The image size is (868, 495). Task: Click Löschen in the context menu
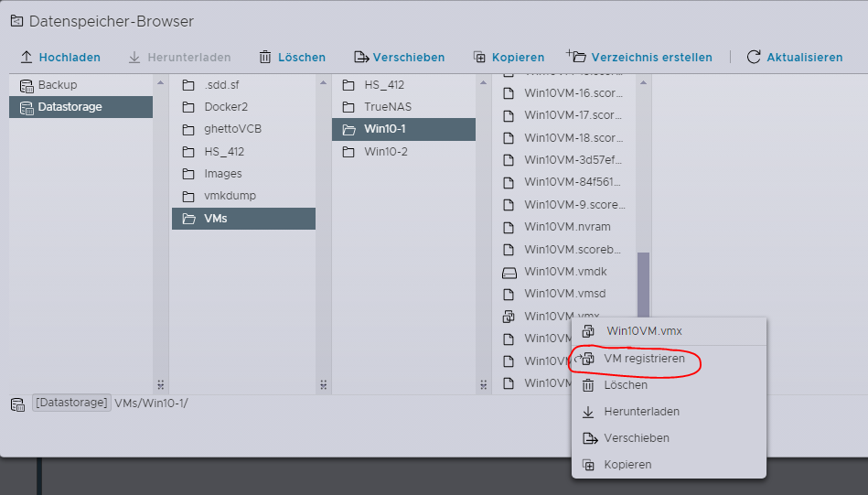click(x=626, y=385)
